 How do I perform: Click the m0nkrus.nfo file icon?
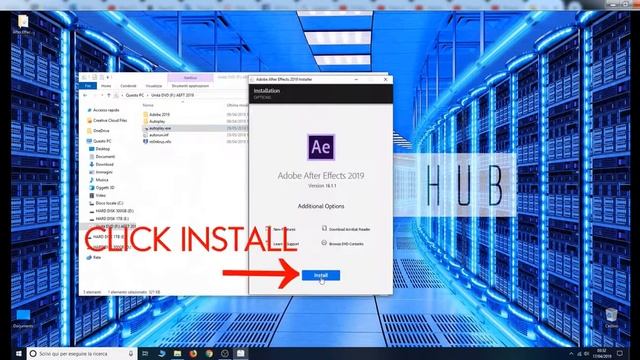145,142
